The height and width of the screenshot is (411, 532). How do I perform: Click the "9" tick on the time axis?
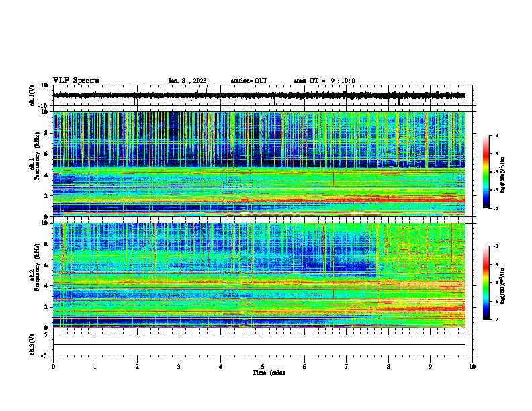(x=430, y=367)
